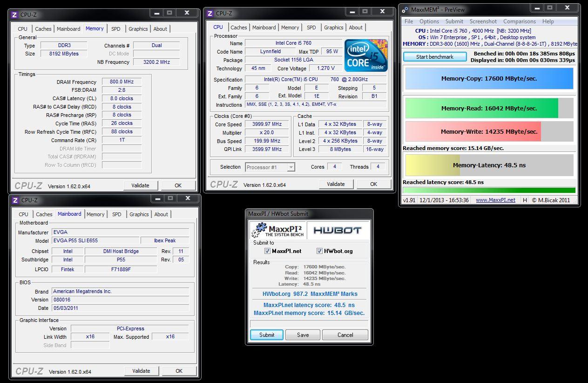Enable the MaxxPI.net submit checkbox
The image size is (588, 383).
(x=267, y=251)
